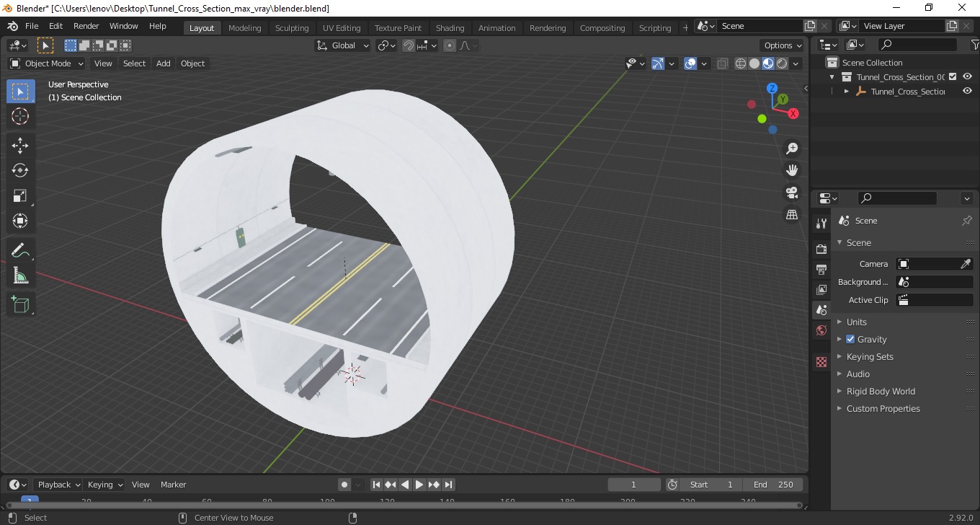
Task: Open the Render menu
Action: tap(86, 26)
